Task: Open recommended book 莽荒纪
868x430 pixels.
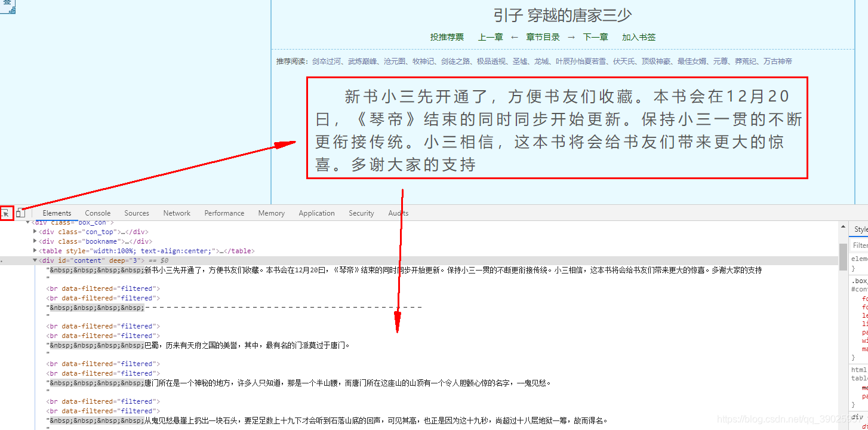Action: tap(746, 61)
